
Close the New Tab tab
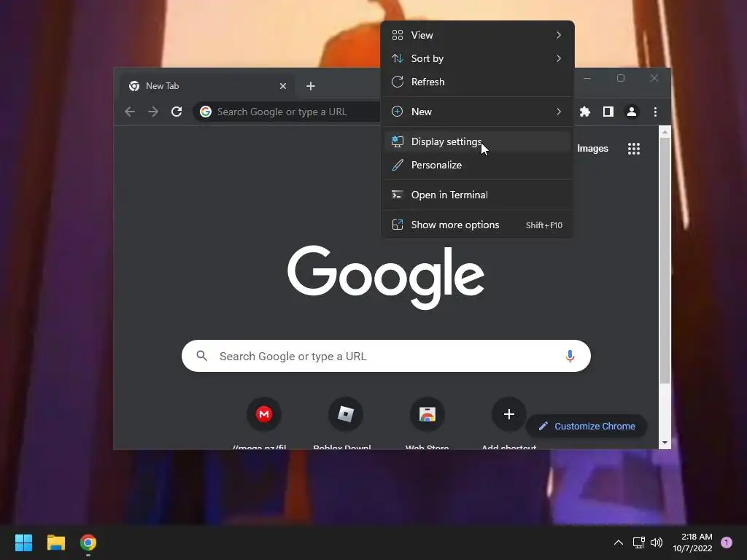coord(283,86)
